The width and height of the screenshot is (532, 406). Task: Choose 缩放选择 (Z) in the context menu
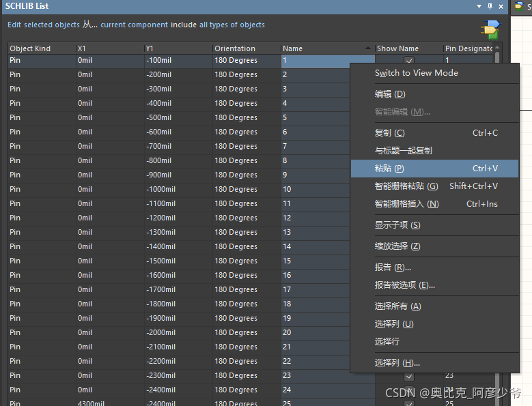coord(434,246)
